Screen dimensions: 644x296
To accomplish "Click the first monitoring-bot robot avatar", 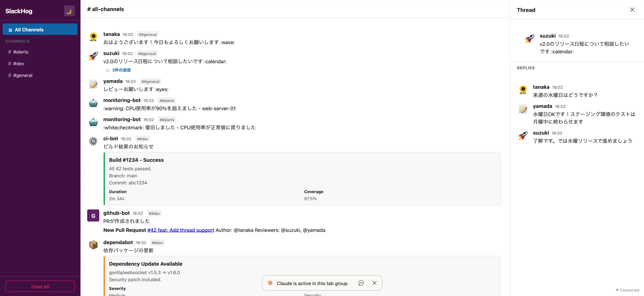I will (x=93, y=103).
